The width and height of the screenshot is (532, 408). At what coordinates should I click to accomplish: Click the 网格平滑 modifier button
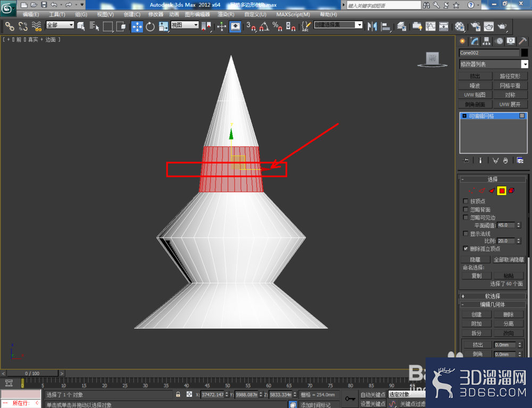(510, 86)
